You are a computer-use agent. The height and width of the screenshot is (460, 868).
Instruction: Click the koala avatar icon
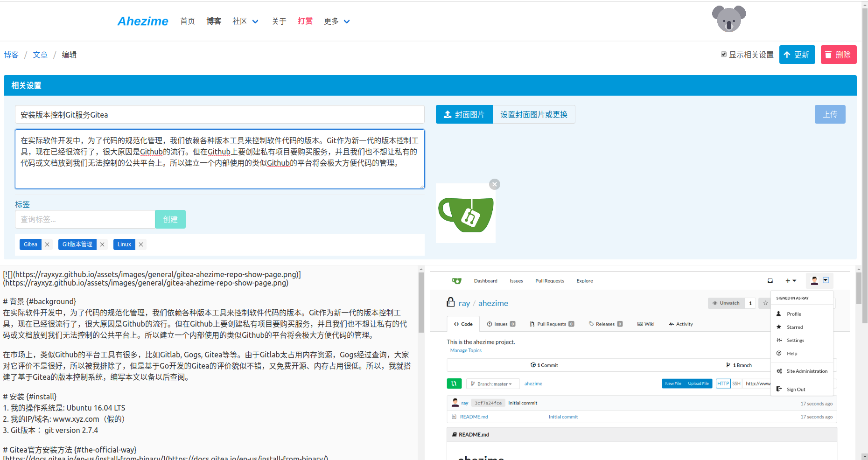729,19
